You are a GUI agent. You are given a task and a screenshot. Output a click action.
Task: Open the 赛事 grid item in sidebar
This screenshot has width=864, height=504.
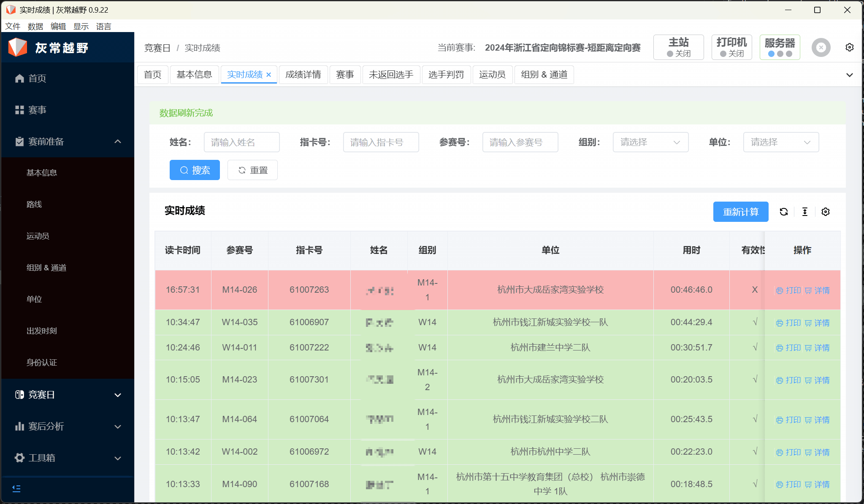coord(68,110)
